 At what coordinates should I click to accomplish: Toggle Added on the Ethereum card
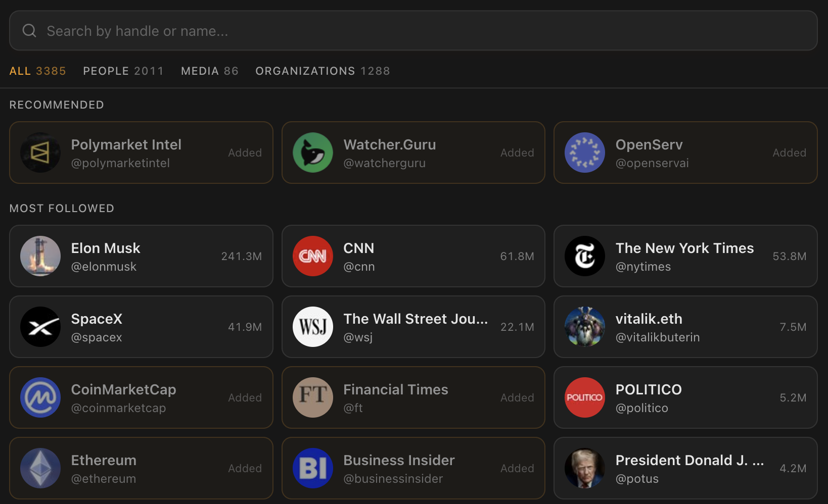245,468
